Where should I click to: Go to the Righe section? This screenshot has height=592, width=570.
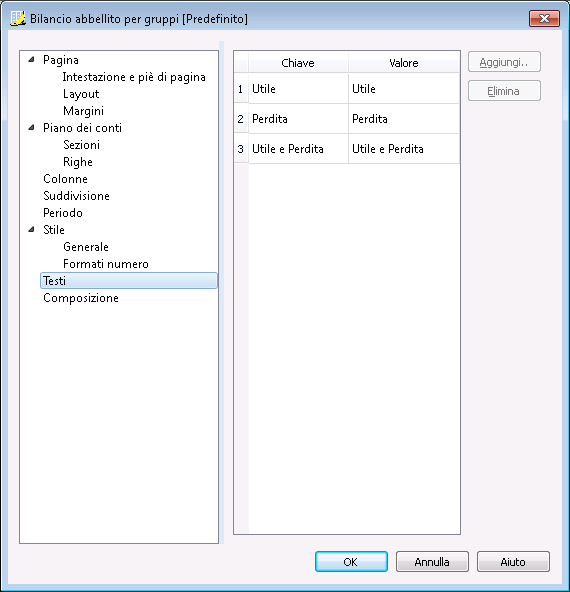[x=78, y=162]
